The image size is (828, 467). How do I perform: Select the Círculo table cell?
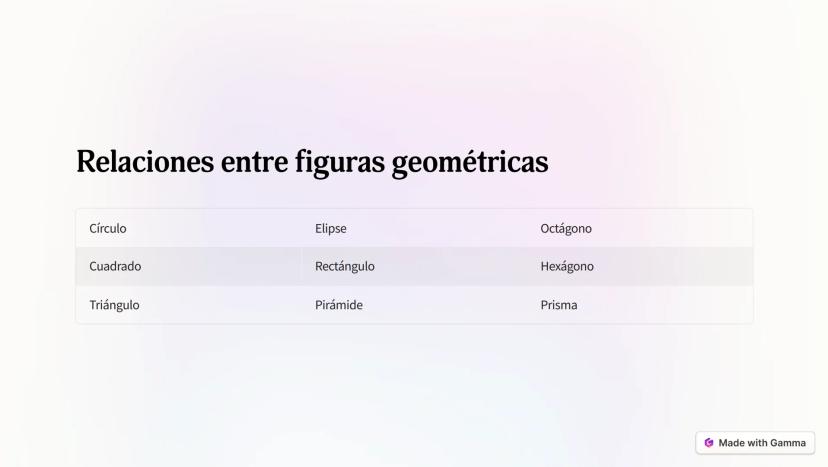coord(108,228)
